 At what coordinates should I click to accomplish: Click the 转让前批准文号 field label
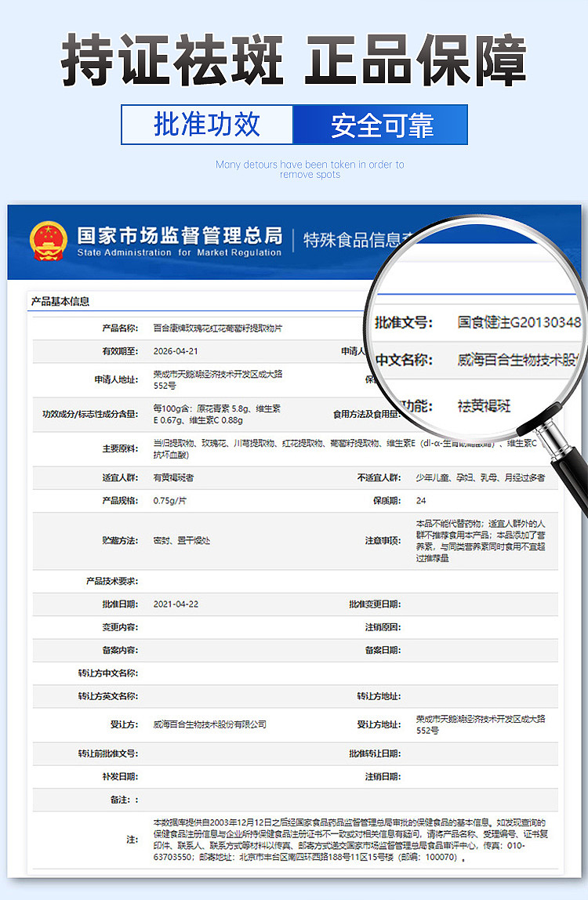pyautogui.click(x=108, y=753)
